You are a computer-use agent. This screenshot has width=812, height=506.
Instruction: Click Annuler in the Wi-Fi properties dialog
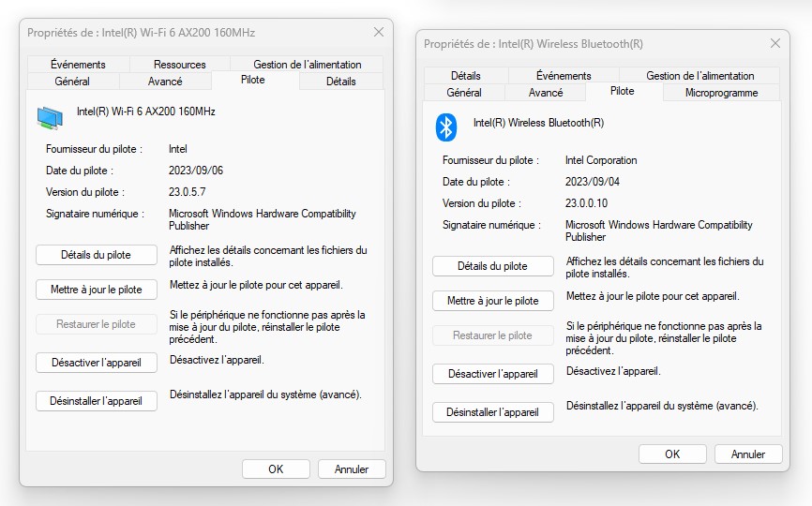click(x=352, y=469)
